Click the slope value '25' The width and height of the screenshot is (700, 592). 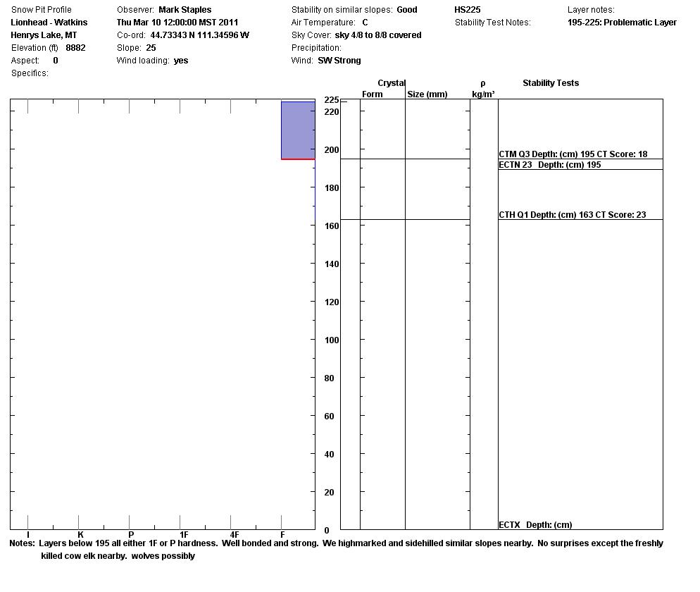[x=151, y=48]
